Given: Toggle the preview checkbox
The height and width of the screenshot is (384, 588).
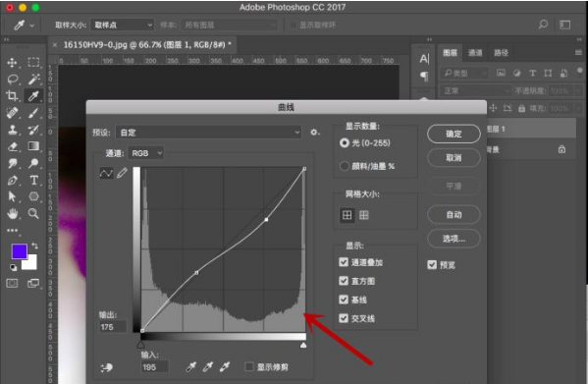Looking at the screenshot, I should [432, 265].
